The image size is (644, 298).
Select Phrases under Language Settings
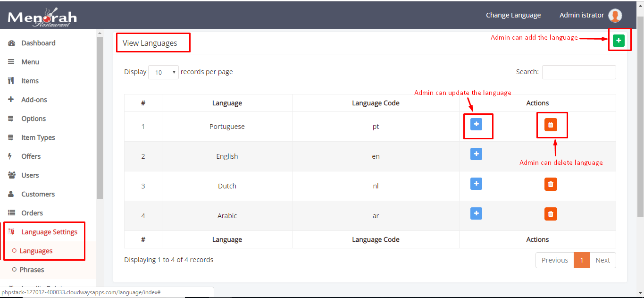(32, 270)
